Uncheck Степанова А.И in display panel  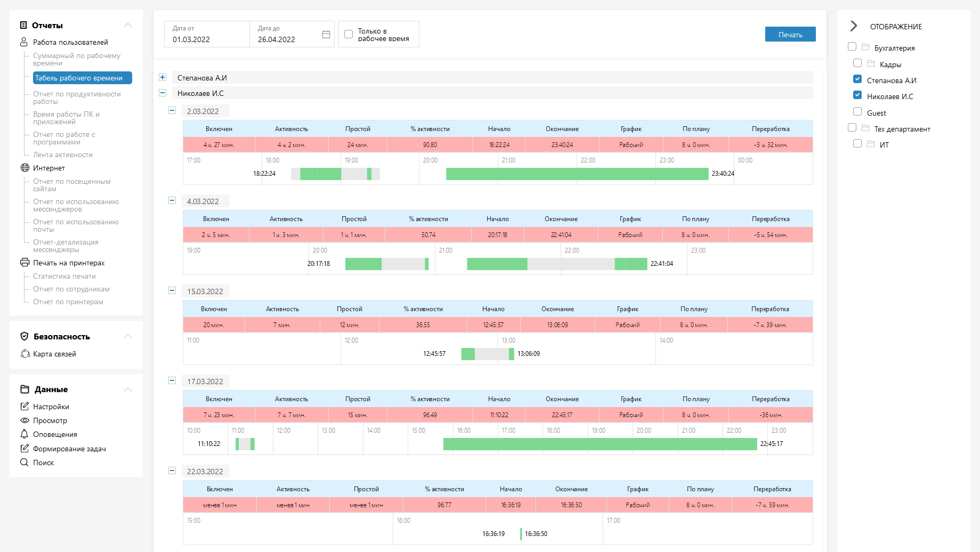point(857,79)
